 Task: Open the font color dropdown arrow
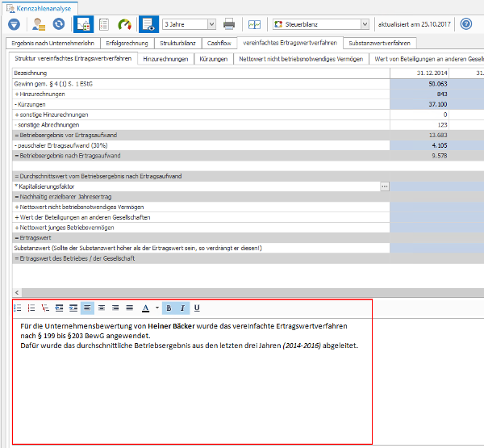click(157, 308)
